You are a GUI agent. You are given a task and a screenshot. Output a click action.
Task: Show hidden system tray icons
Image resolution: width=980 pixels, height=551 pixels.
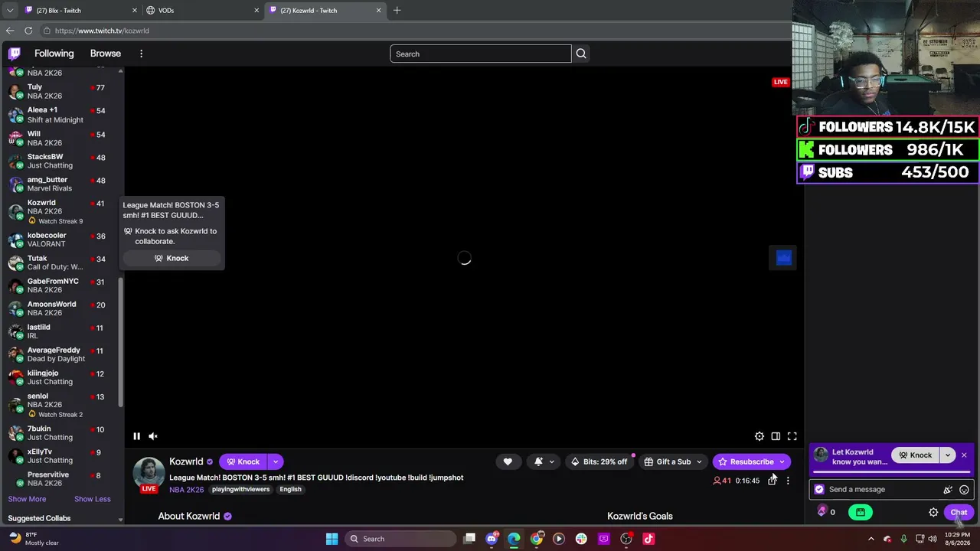(x=871, y=539)
